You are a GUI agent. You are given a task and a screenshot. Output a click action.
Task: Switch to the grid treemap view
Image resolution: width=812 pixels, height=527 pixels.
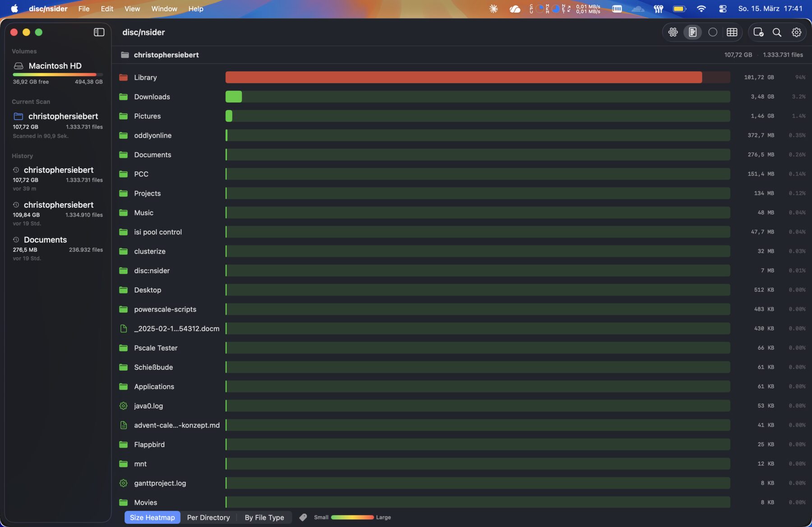point(732,32)
